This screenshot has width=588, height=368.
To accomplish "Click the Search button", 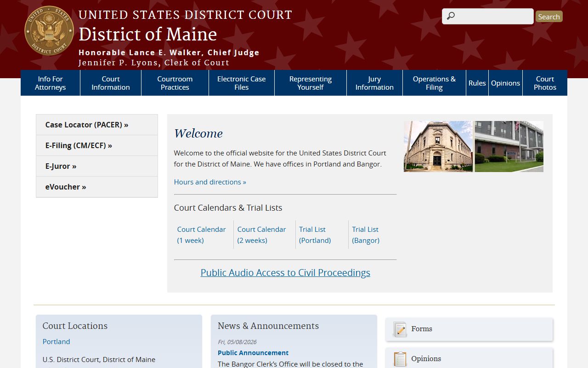I will click(549, 17).
